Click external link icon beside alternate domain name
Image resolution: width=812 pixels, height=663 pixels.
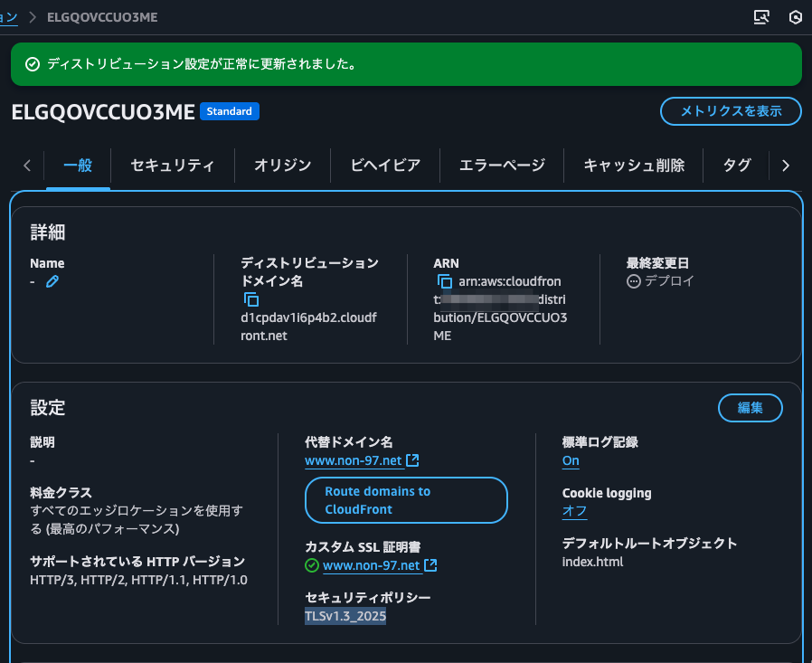[412, 460]
